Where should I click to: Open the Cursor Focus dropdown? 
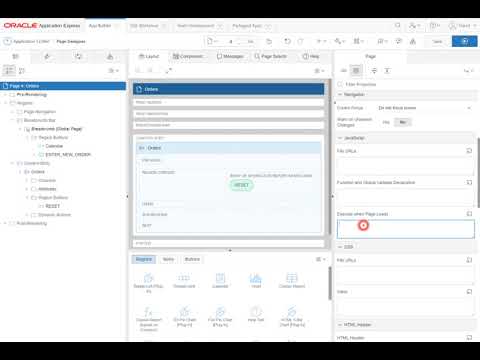click(x=425, y=108)
